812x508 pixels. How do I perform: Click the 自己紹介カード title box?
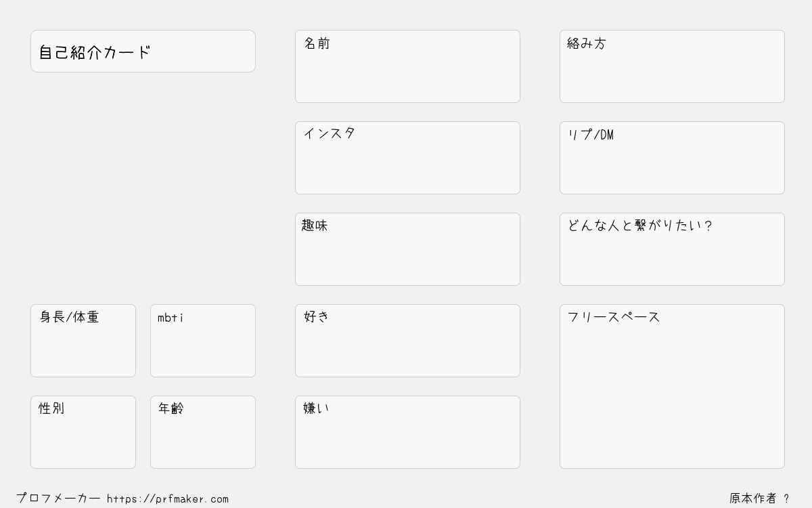tap(143, 51)
